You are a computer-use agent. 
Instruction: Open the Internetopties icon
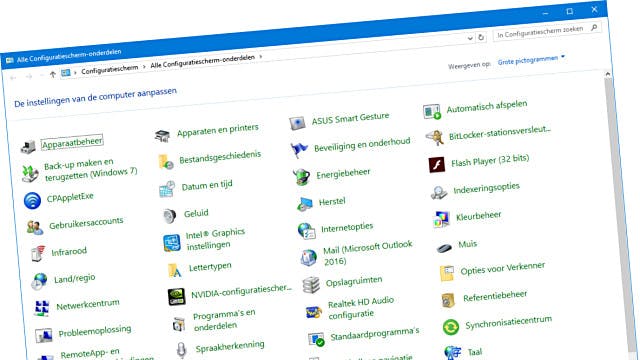tap(307, 231)
